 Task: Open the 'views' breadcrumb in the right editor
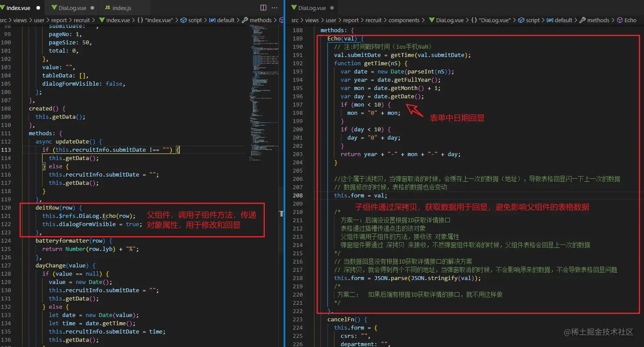(x=312, y=20)
